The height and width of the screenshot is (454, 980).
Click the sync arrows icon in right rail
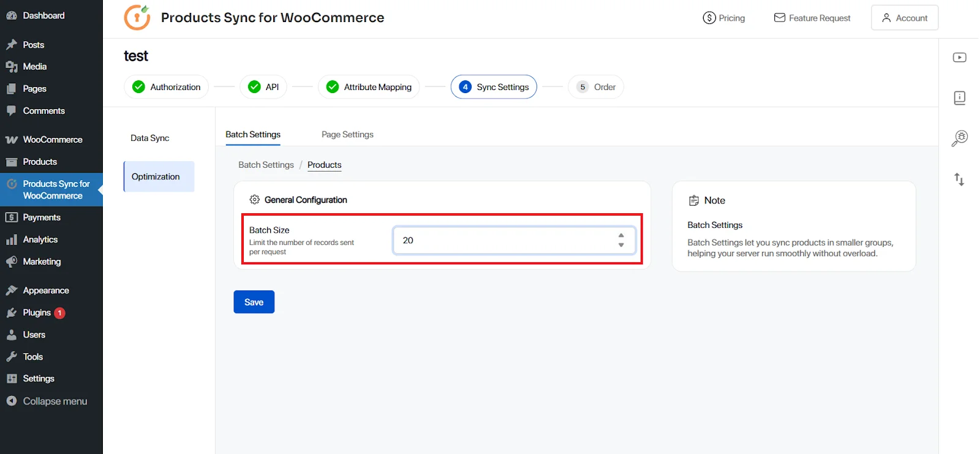(x=960, y=179)
